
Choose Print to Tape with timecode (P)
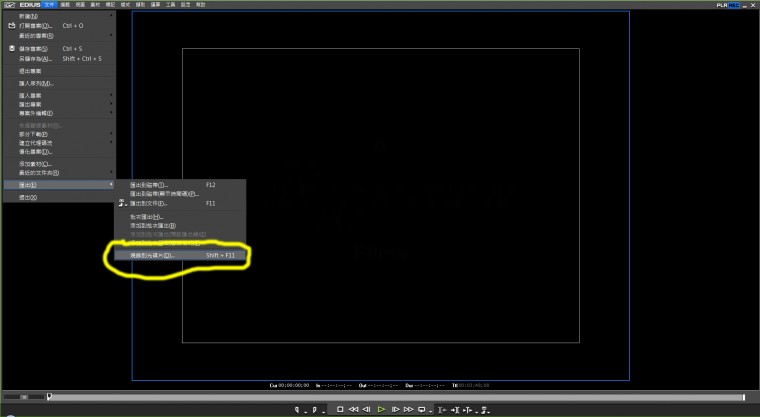180,194
